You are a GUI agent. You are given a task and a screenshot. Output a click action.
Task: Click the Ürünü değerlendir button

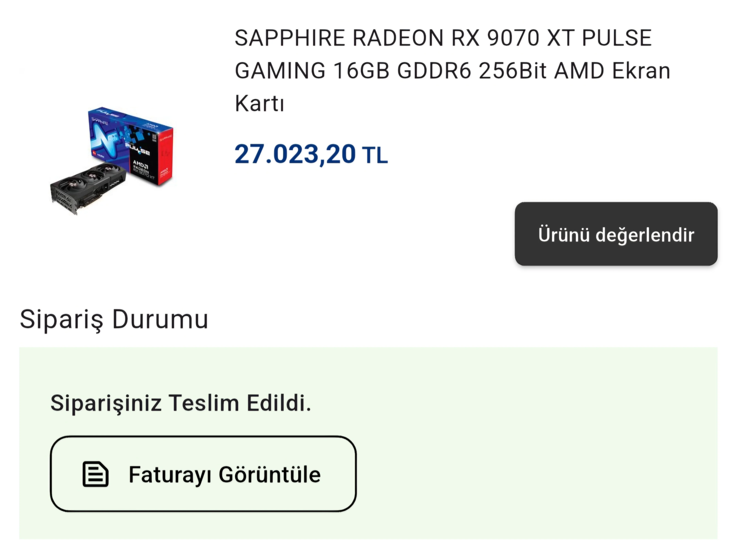click(x=616, y=234)
